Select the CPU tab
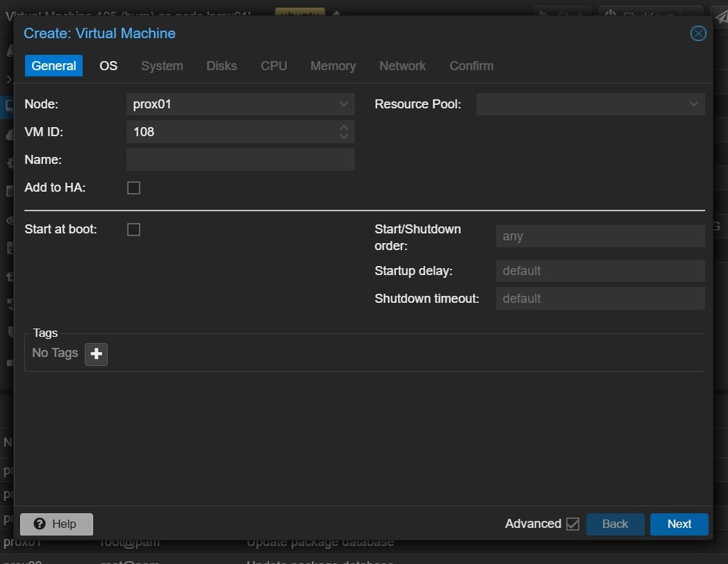Viewport: 728px width, 564px height. (x=273, y=65)
